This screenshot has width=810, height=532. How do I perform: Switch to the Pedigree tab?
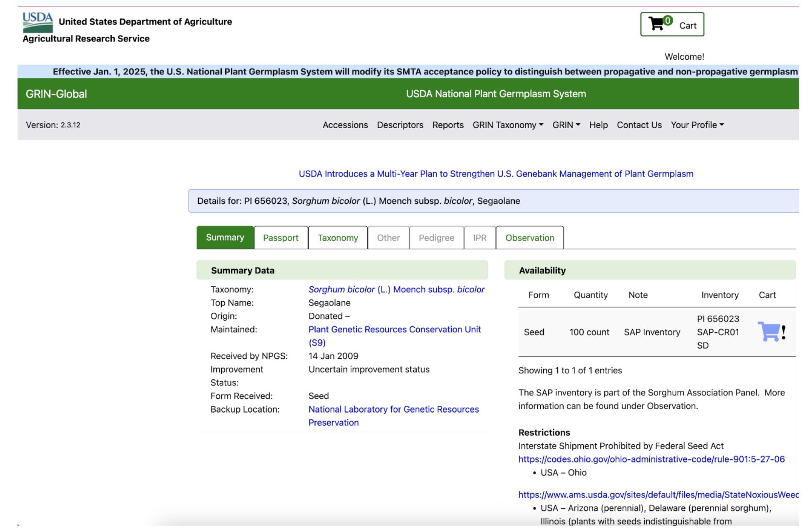[436, 238]
